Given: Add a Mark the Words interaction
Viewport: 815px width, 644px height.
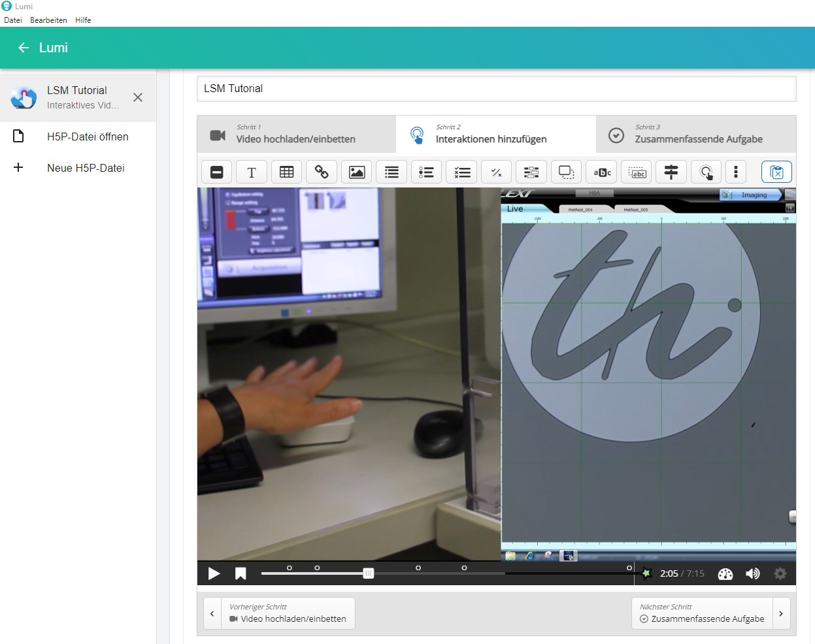Looking at the screenshot, I should [x=601, y=172].
